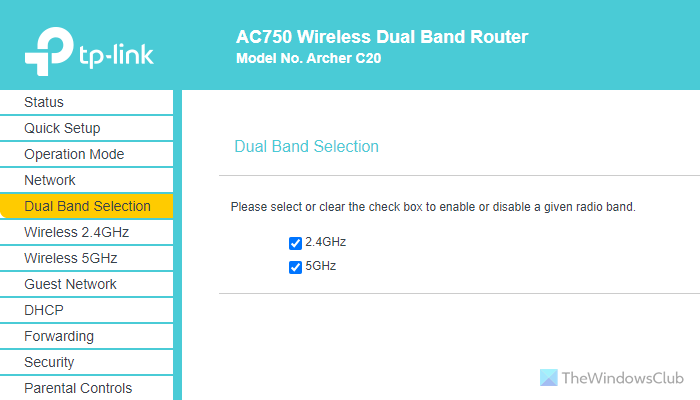This screenshot has height=400, width=700.
Task: Go to Forwarding settings
Action: [x=59, y=336]
